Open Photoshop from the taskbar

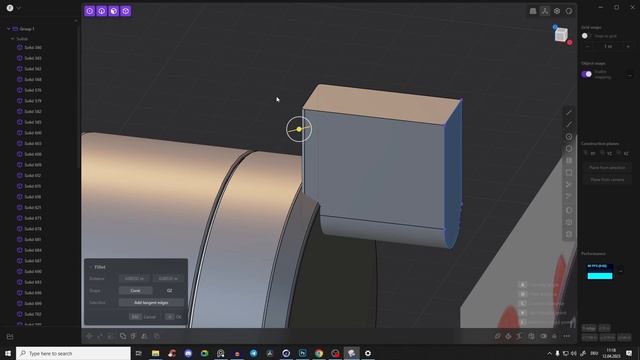[302, 353]
